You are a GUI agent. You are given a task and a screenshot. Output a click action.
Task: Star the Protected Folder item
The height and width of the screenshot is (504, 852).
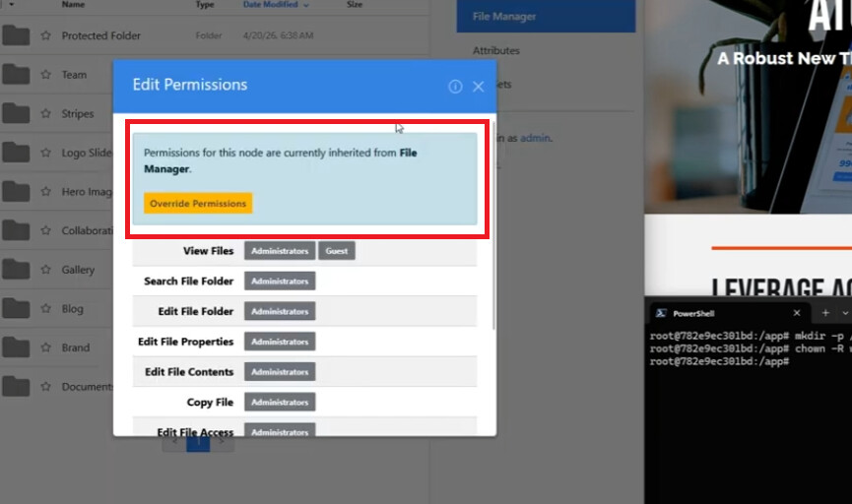click(45, 35)
